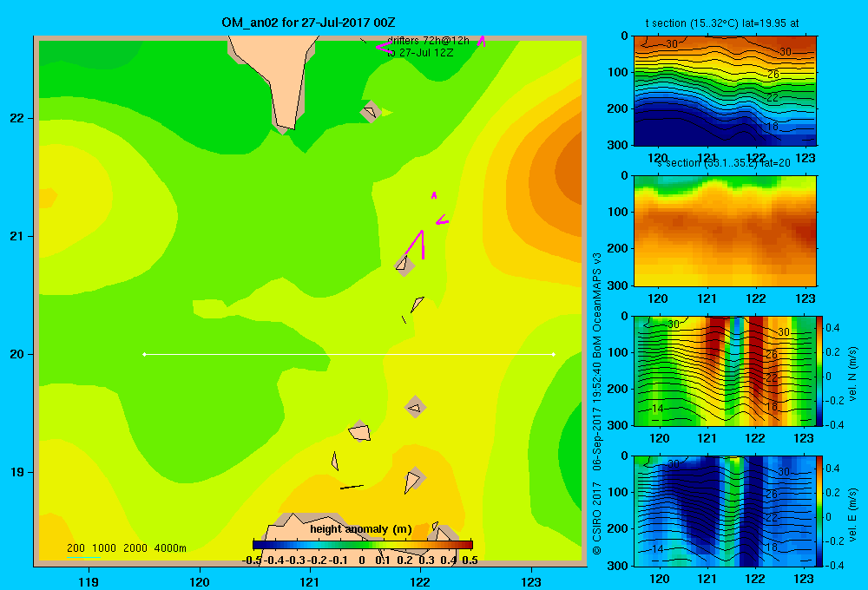Click the '200 1000 2000 4000m' depth contour legend
868x590 pixels.
(126, 548)
